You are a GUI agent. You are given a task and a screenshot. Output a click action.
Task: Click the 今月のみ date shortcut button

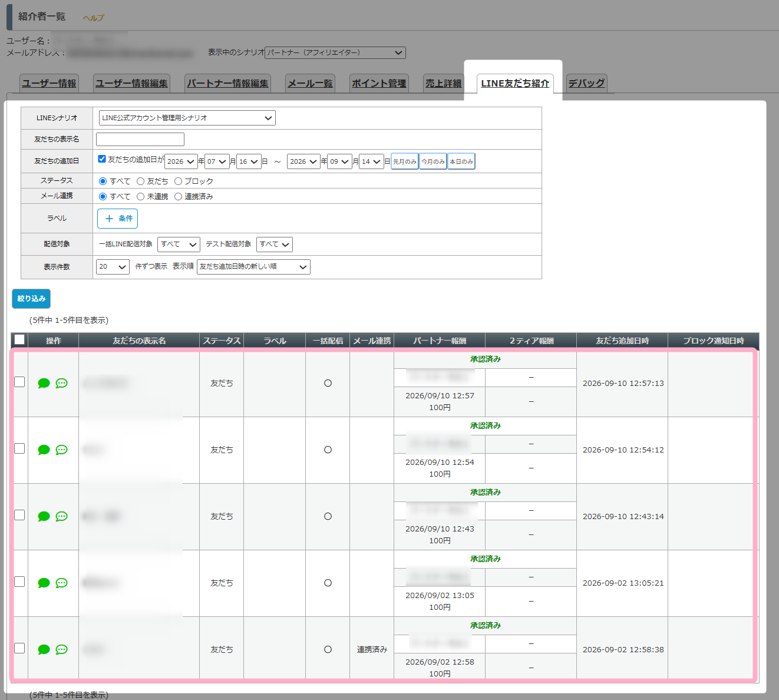[433, 161]
